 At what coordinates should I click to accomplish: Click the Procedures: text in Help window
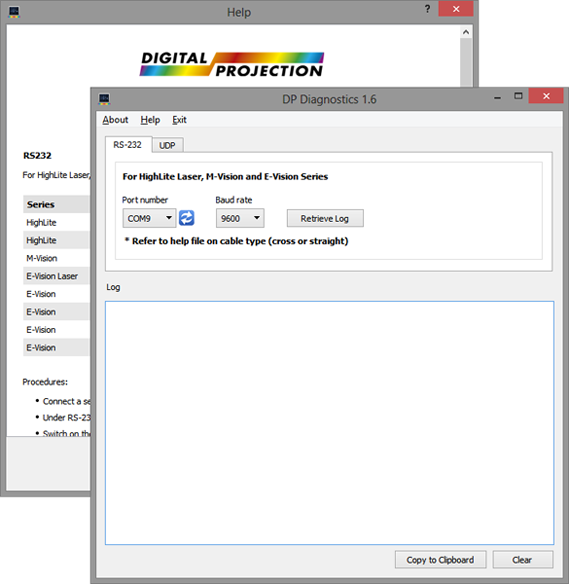(x=45, y=382)
